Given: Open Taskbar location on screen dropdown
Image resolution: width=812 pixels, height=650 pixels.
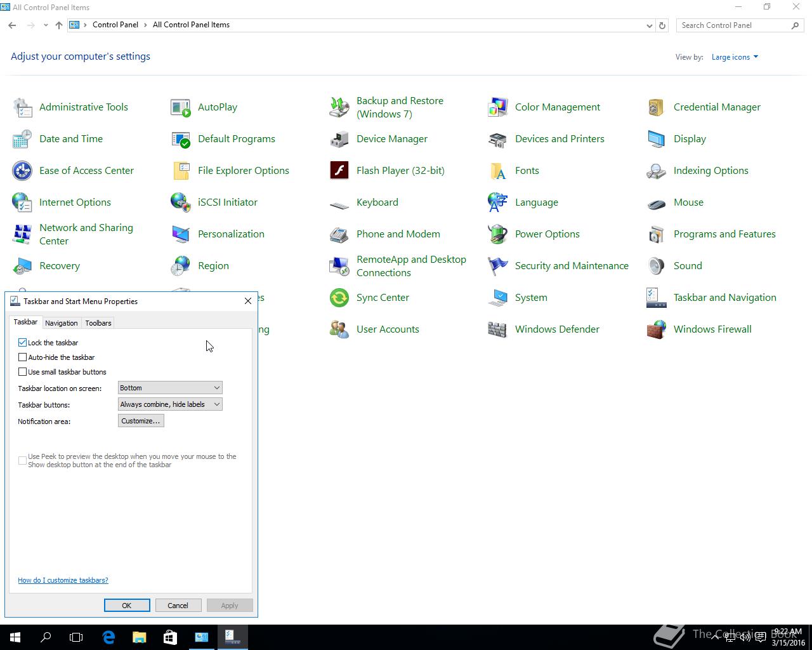Looking at the screenshot, I should pos(170,388).
